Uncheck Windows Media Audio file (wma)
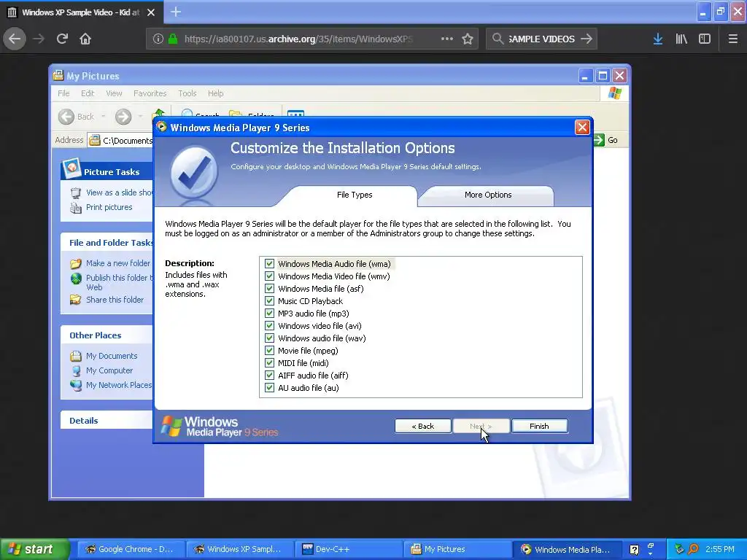 (270, 264)
